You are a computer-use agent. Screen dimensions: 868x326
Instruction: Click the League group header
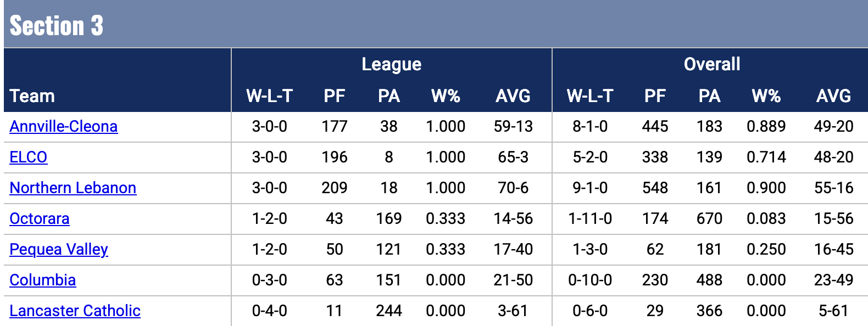point(391,64)
